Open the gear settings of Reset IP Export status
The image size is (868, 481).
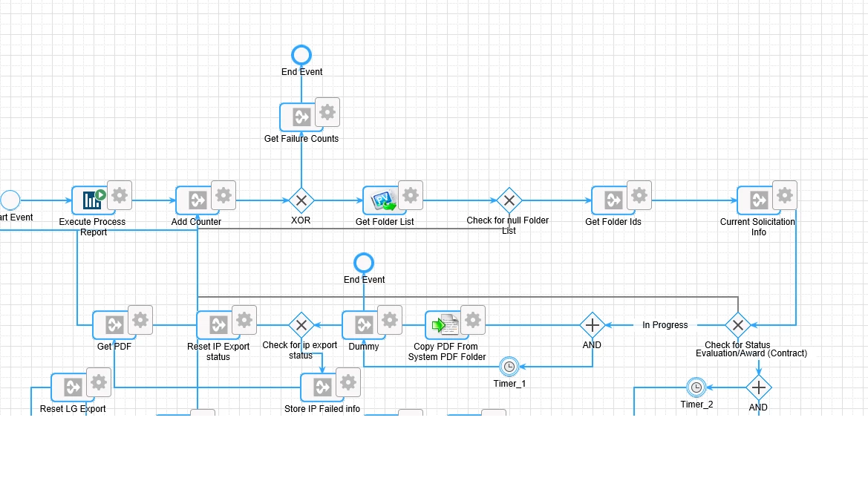(244, 320)
